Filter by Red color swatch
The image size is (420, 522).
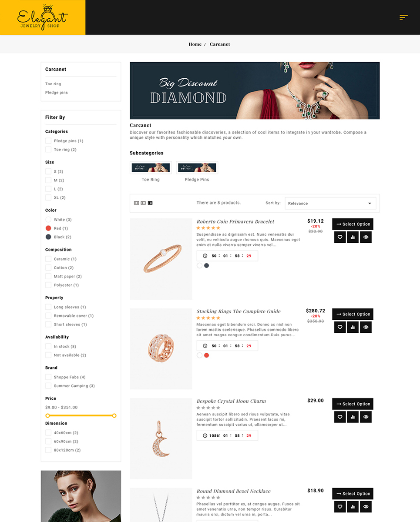[48, 228]
